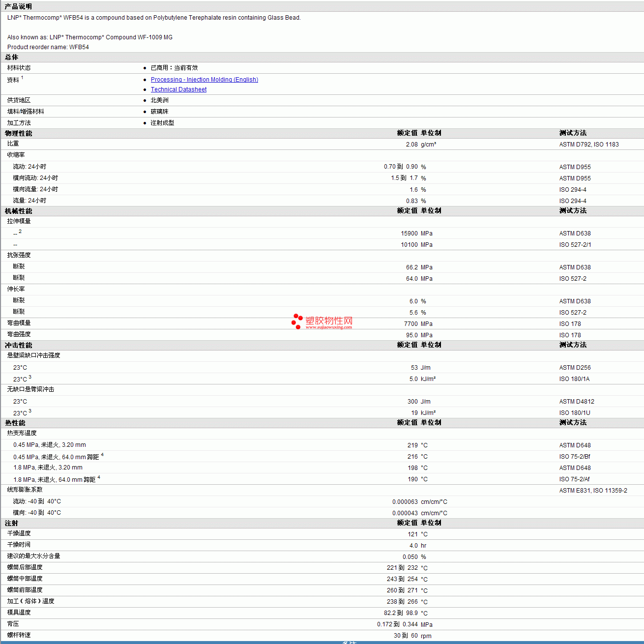Click the 收缩率 row label
The image size is (644, 644).
click(16, 155)
